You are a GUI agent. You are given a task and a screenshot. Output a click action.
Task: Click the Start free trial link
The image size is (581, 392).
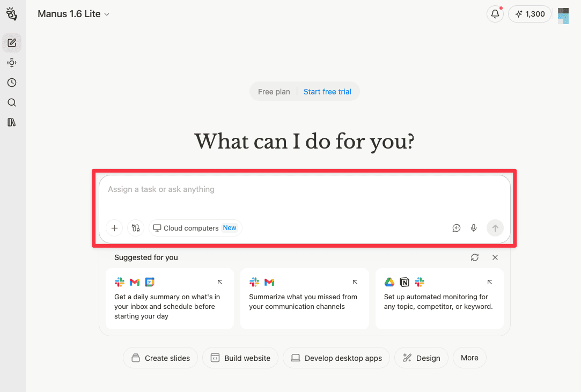pyautogui.click(x=327, y=92)
